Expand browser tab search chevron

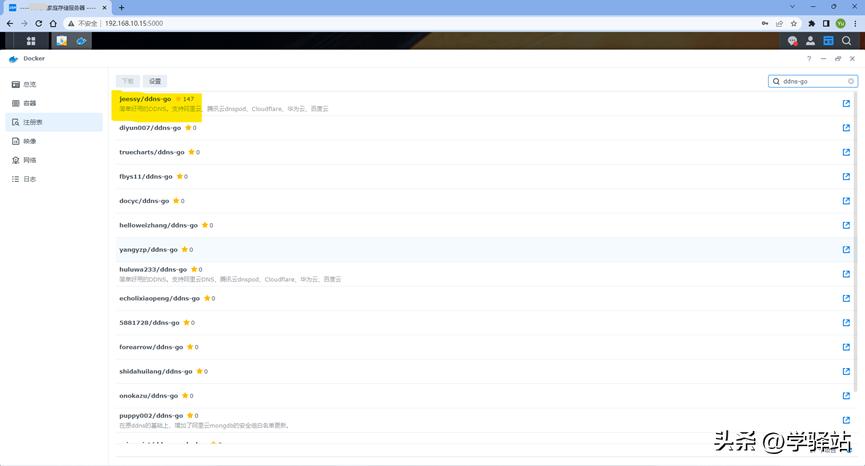(792, 7)
